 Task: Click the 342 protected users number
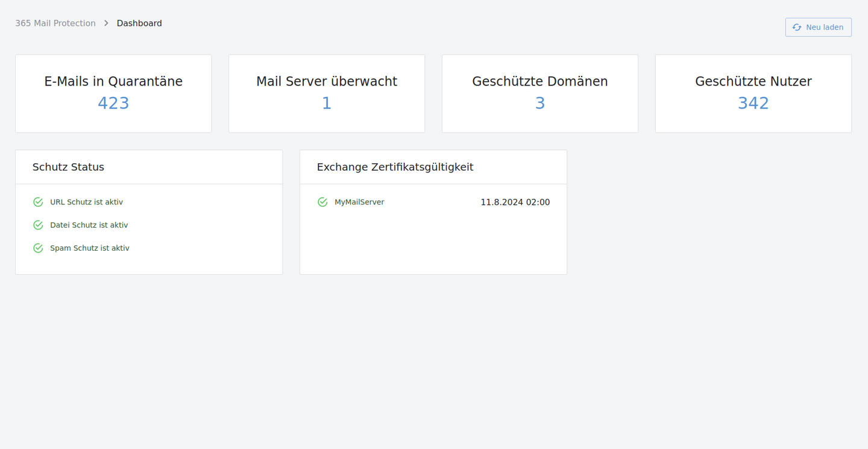click(x=753, y=103)
